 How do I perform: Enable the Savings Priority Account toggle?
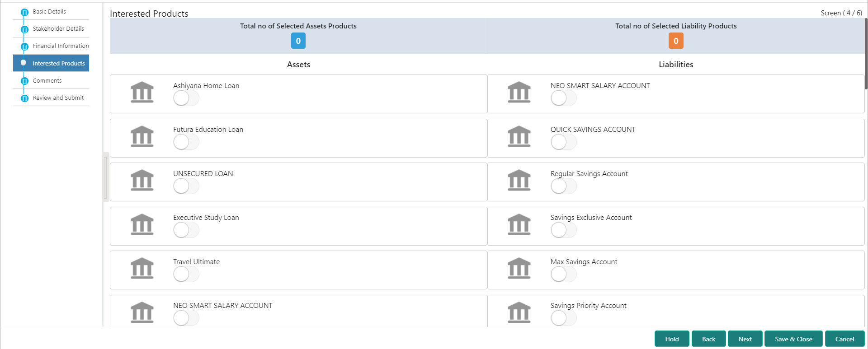(x=563, y=318)
